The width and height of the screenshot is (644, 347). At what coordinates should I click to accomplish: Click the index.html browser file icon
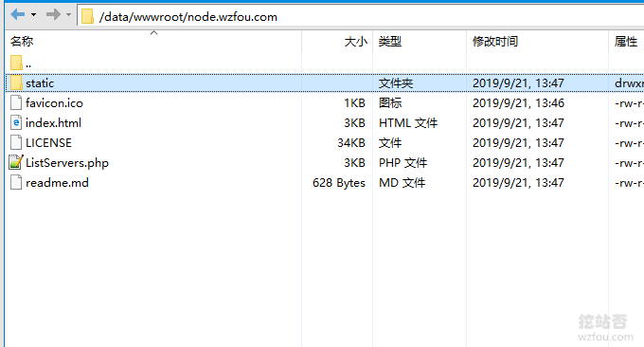(16, 122)
